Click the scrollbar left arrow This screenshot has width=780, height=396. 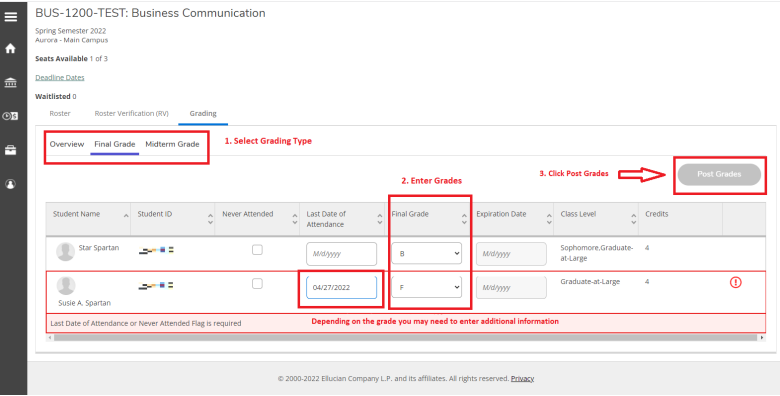click(x=49, y=338)
